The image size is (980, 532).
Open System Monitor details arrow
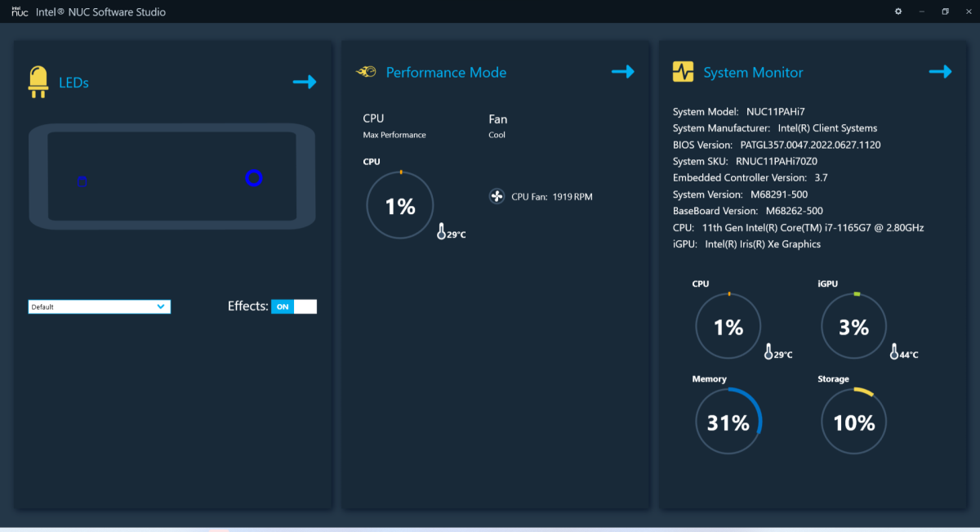tap(940, 72)
